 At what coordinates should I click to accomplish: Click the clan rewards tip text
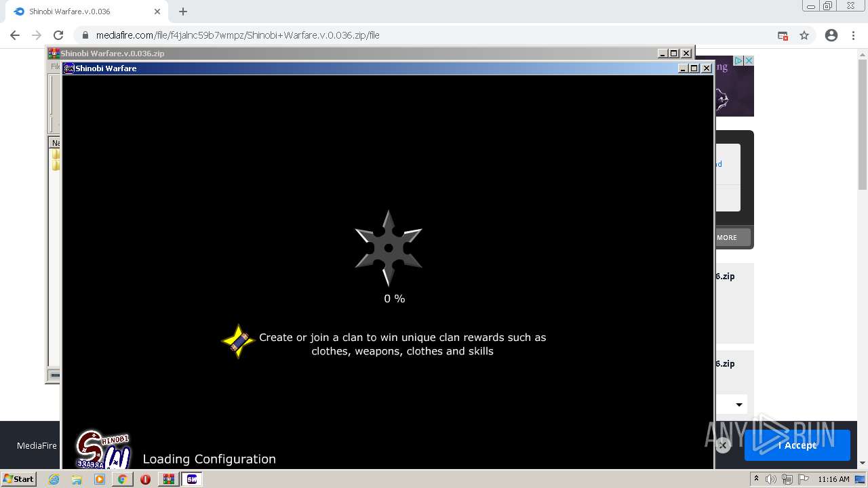pyautogui.click(x=403, y=344)
